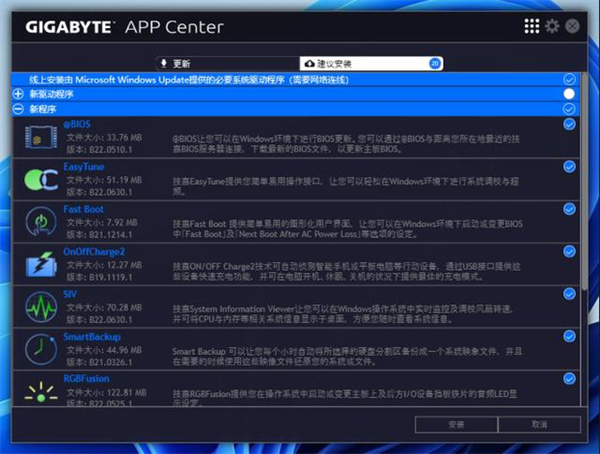Toggle the SIV install checkbox
This screenshot has height=454, width=600.
tap(569, 293)
